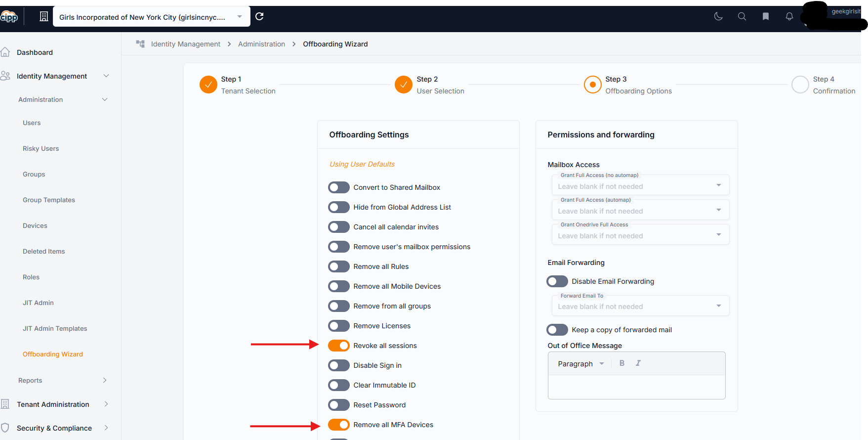Apply bold in Out of Office editor
Image resolution: width=868 pixels, height=440 pixels.
[x=622, y=363]
